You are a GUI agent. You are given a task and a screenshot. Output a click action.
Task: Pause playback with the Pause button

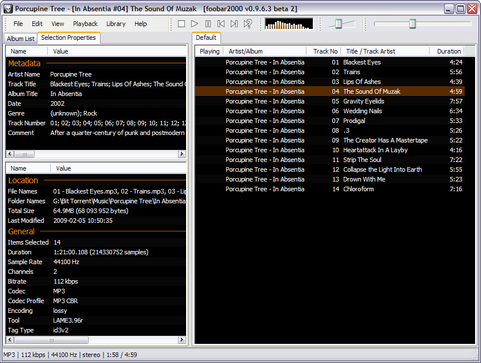pyautogui.click(x=208, y=24)
